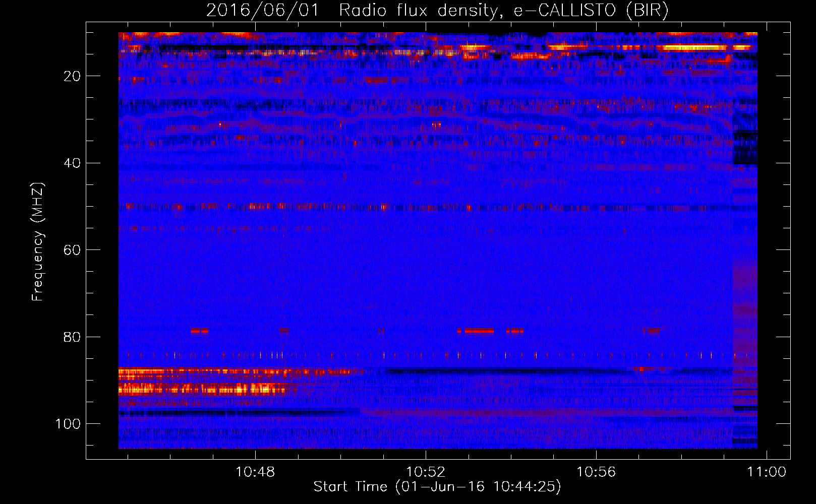Select the '10:52' time tick label
816x504 pixels.
[x=426, y=472]
